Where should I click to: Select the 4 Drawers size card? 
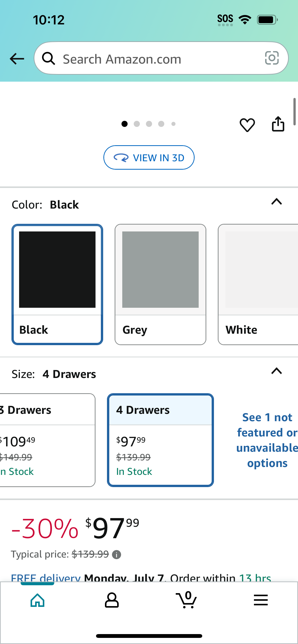pyautogui.click(x=160, y=440)
